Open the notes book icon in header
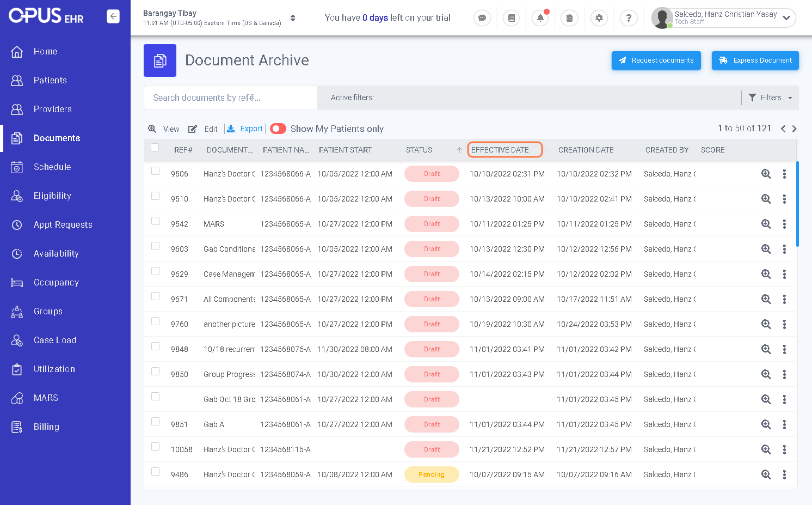Screen dimensions: 812x505 [x=511, y=18]
